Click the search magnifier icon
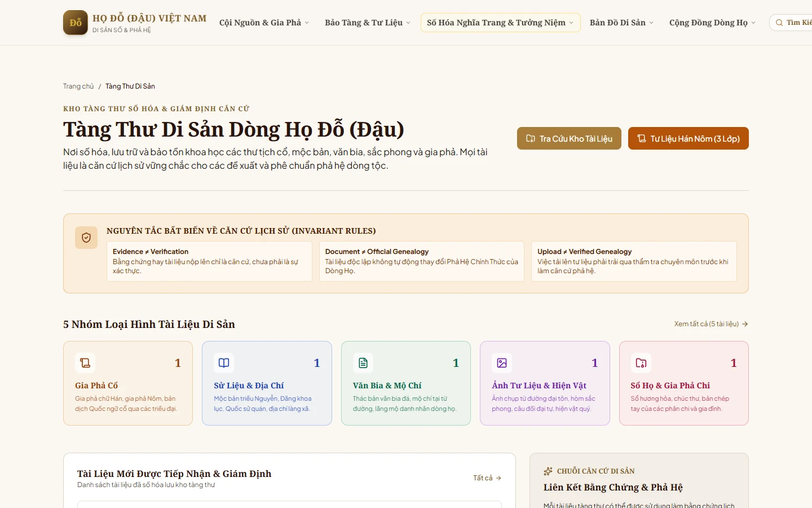The width and height of the screenshot is (812, 508). coord(779,23)
